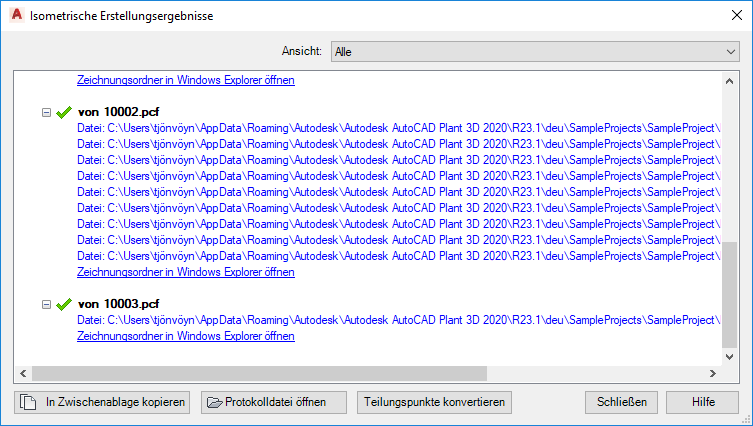Close the Isometrische Erstellungsergebnisse dialog
Viewport: 753px width, 426px height.
pos(737,15)
